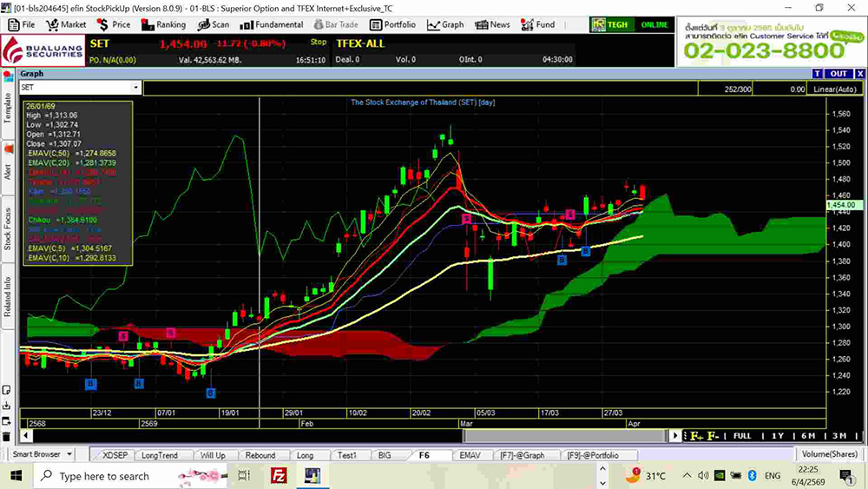
Task: Switch to the LongTrend tab
Action: click(160, 455)
